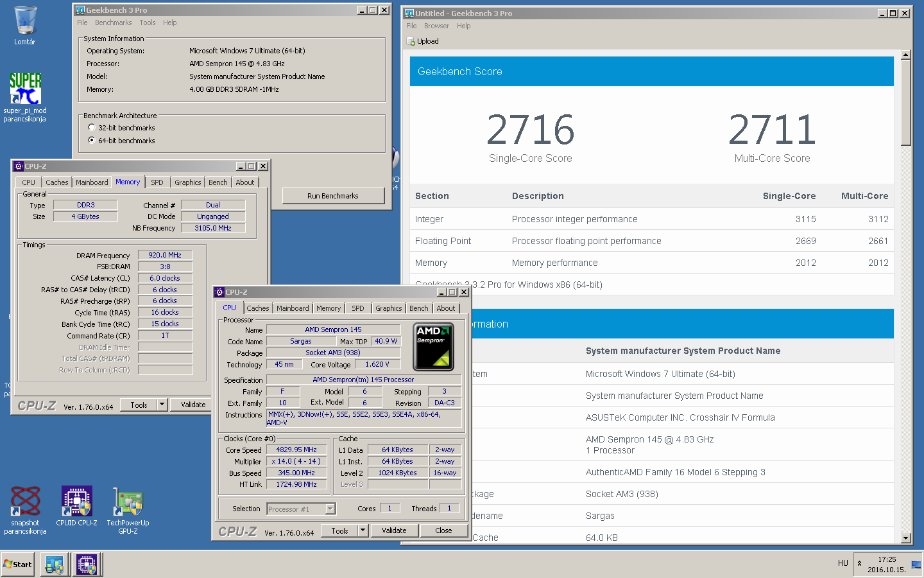Click Validate button in front CPU-Z
924x578 pixels.
coord(394,530)
